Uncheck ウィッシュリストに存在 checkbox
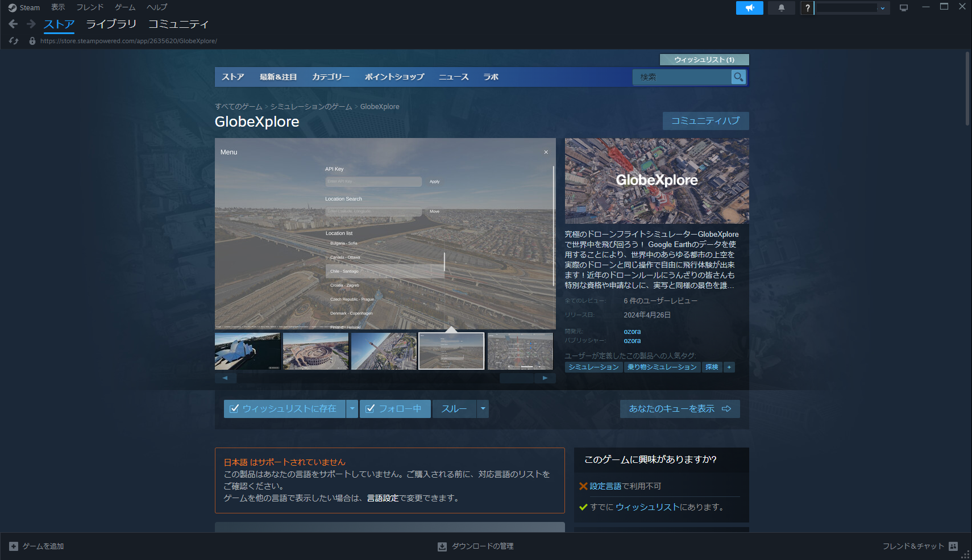 tap(234, 408)
